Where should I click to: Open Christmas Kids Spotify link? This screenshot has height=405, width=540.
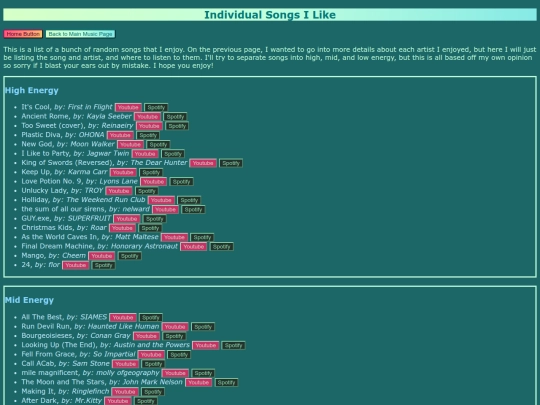pyautogui.click(x=150, y=228)
